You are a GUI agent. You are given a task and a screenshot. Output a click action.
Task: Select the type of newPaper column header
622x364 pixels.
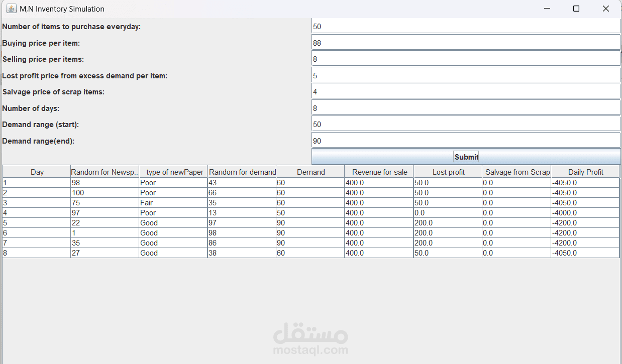tap(173, 172)
